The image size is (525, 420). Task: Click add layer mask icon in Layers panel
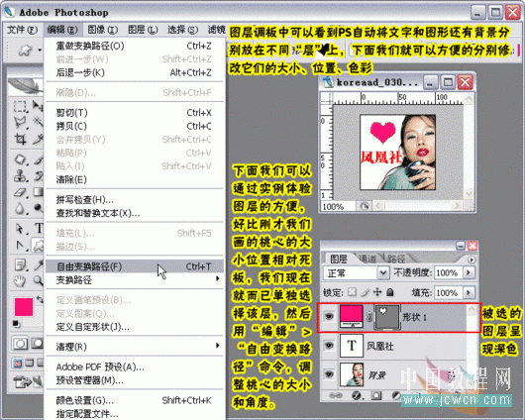(x=376, y=396)
